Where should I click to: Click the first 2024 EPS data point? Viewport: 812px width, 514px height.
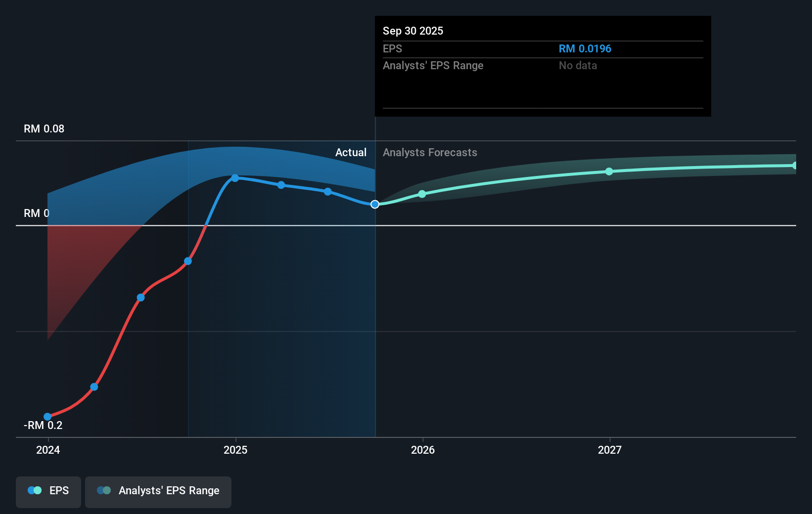coord(47,417)
